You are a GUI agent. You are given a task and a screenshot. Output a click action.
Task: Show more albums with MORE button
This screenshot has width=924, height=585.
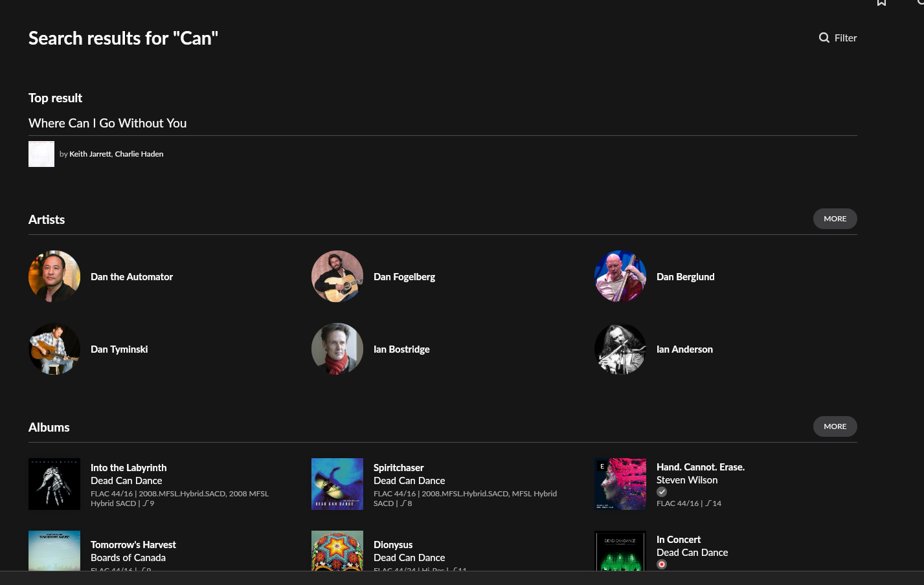(x=835, y=426)
